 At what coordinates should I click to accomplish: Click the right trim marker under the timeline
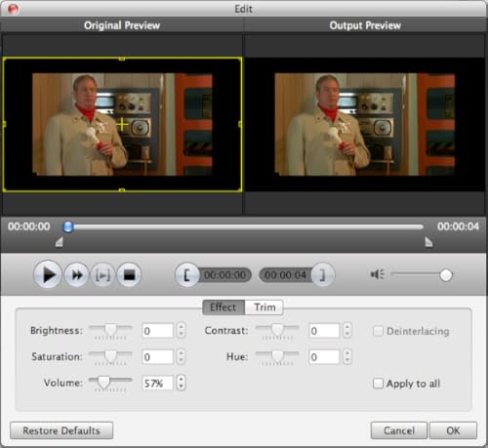point(428,242)
